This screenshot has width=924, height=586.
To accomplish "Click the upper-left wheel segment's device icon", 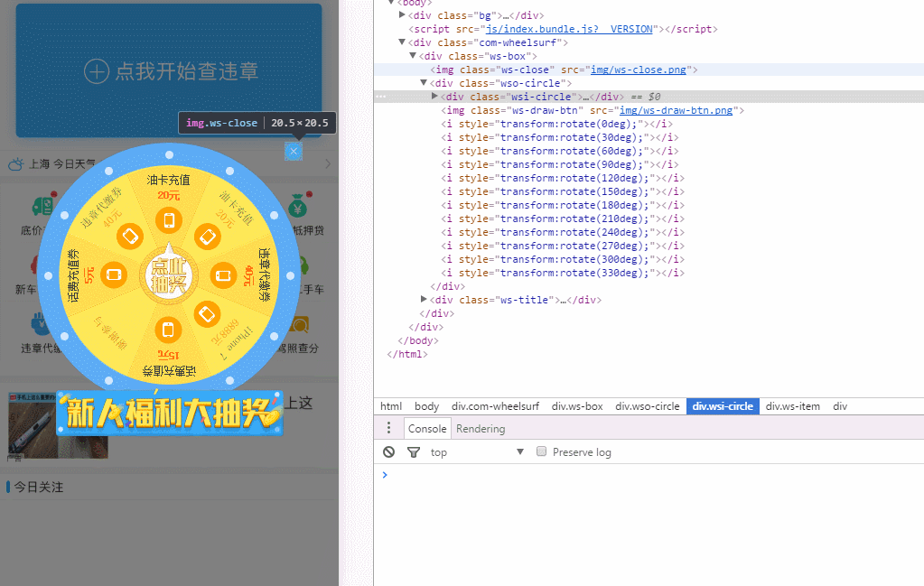I will point(130,237).
